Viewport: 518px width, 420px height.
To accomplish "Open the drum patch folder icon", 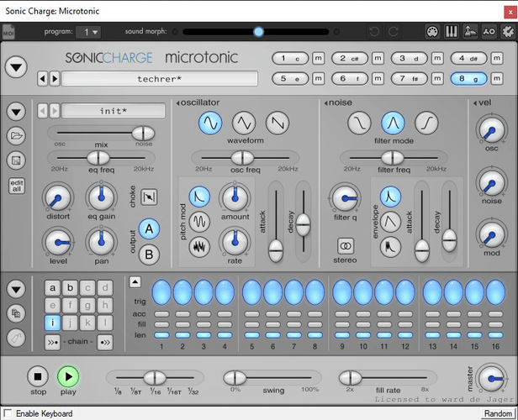I will 16,135.
